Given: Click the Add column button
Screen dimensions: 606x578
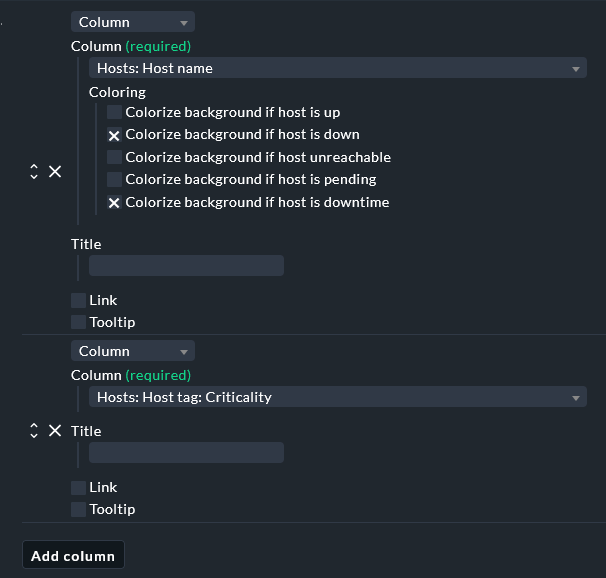Looking at the screenshot, I should pos(73,556).
